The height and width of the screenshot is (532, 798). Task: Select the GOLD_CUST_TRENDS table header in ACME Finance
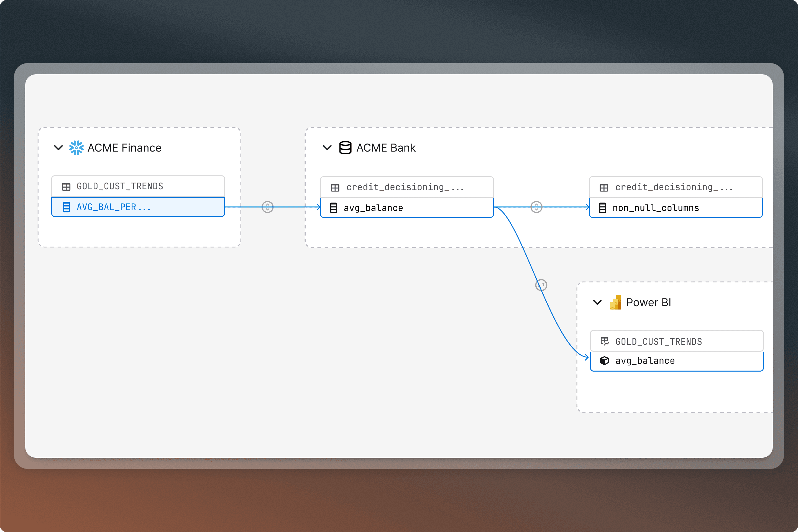pyautogui.click(x=138, y=186)
